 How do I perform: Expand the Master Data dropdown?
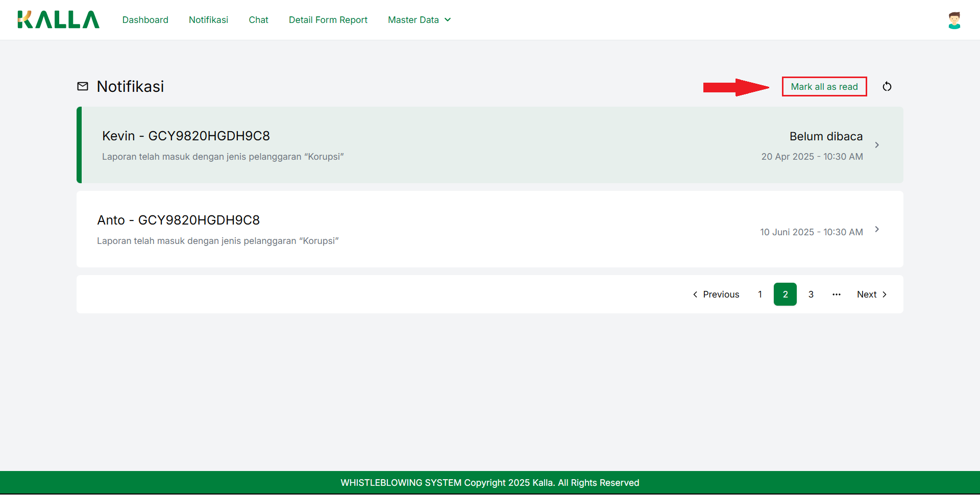click(x=419, y=20)
